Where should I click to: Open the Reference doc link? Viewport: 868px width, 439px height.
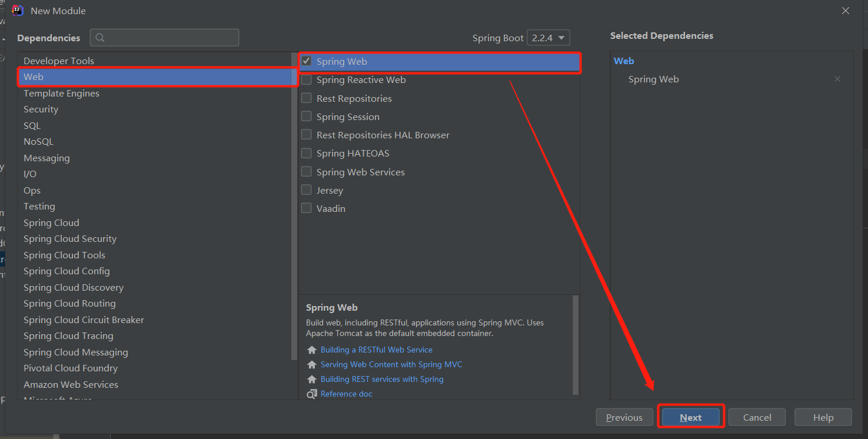347,394
